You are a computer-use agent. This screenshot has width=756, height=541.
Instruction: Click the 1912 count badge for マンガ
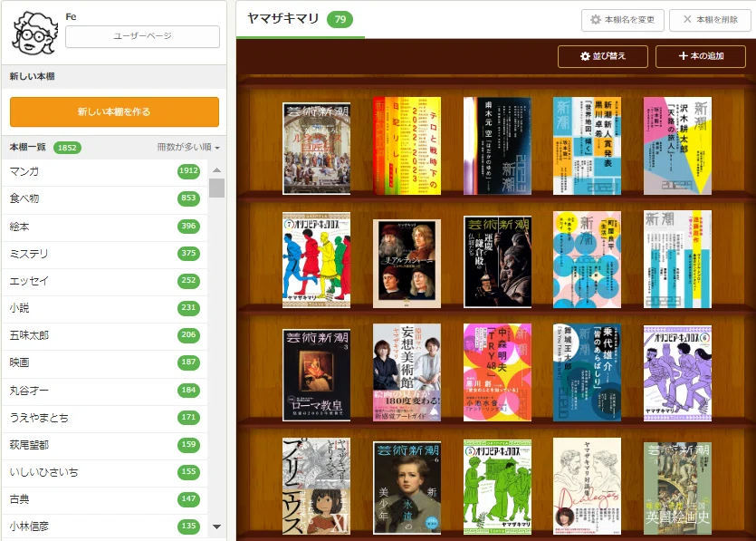click(x=188, y=171)
